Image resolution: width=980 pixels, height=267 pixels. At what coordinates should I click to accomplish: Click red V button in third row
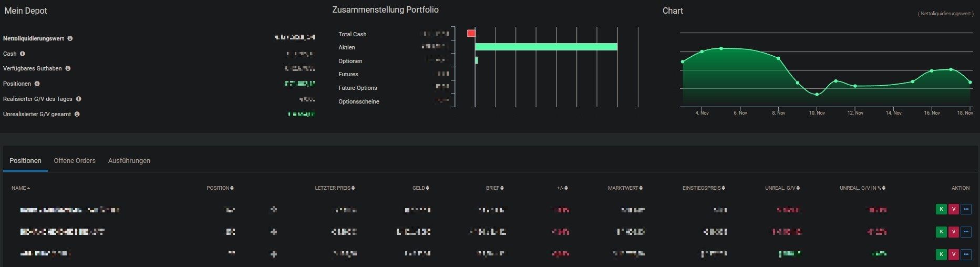953,254
